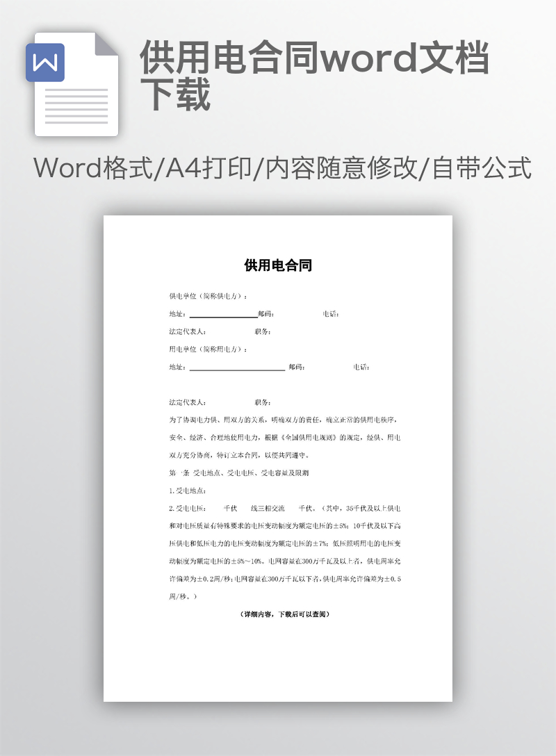This screenshot has height=756, width=556.
Task: Click the line '用电单位（简称用电方）：'
Action: (208, 349)
